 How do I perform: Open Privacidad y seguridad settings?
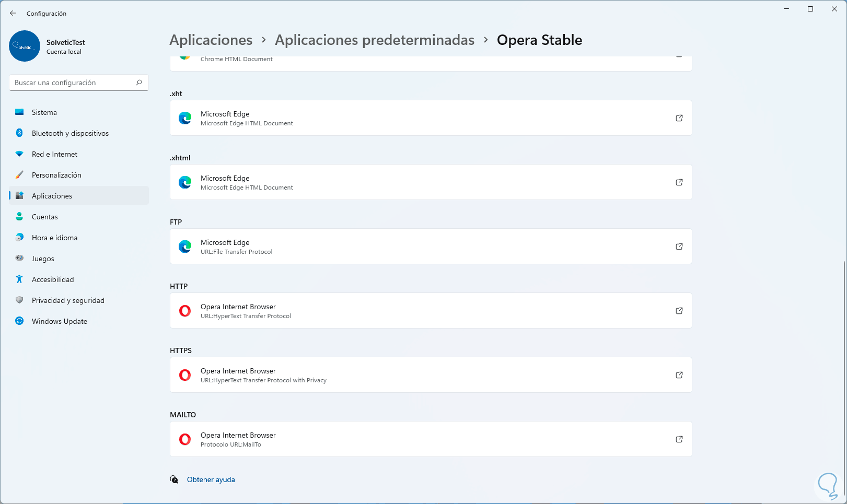pyautogui.click(x=68, y=300)
